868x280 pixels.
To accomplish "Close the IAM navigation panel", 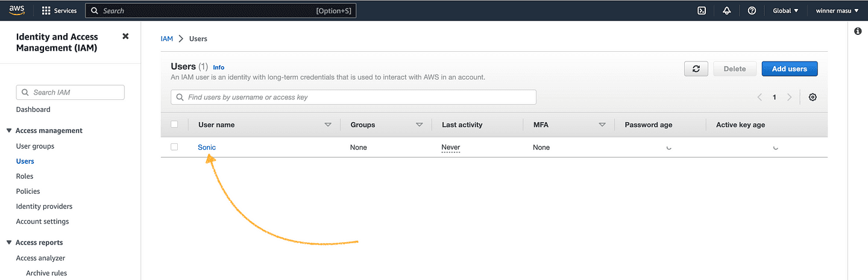I will click(x=125, y=36).
